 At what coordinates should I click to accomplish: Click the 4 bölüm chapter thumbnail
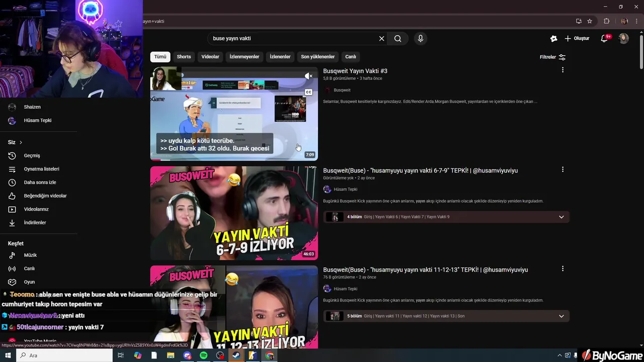point(335,217)
